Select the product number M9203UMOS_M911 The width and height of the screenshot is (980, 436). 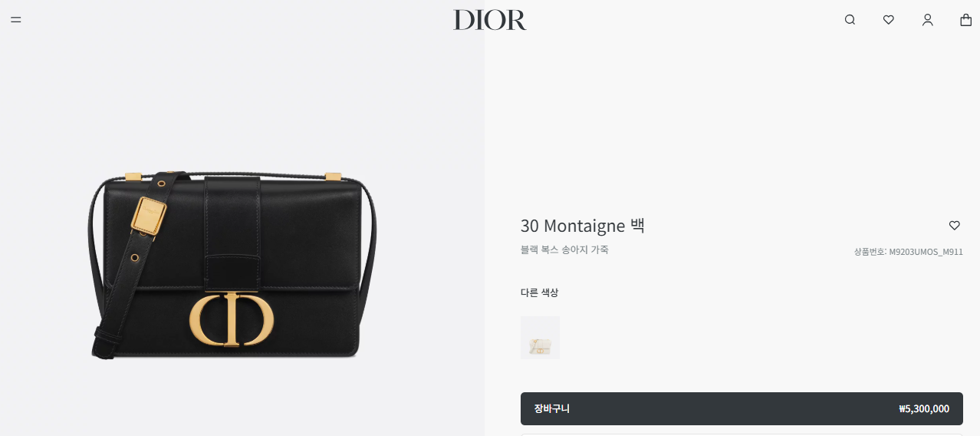[x=926, y=252]
